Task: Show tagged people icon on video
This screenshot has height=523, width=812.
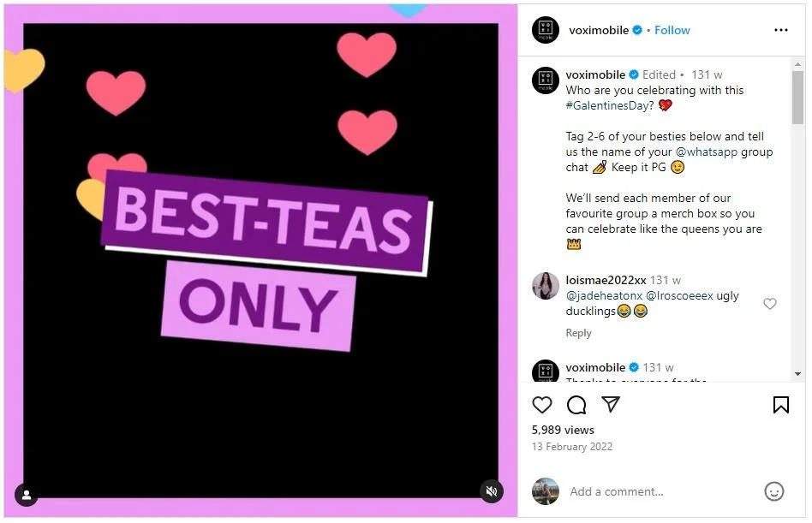Action: coord(26,495)
